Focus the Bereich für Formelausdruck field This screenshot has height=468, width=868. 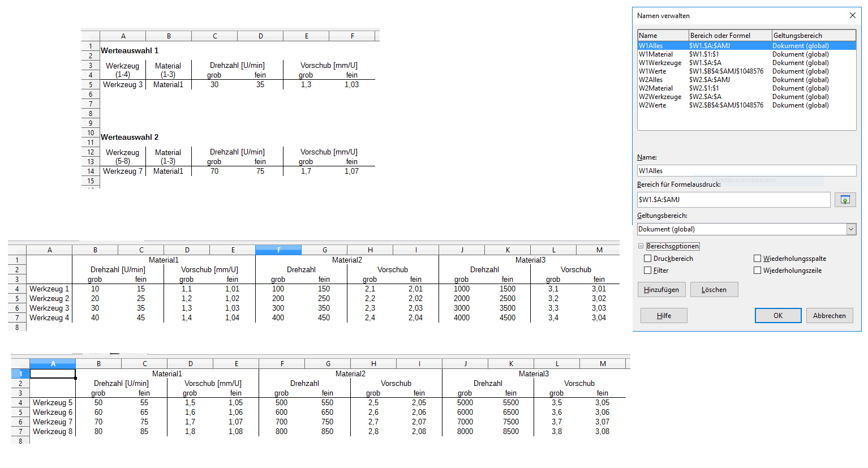point(733,199)
